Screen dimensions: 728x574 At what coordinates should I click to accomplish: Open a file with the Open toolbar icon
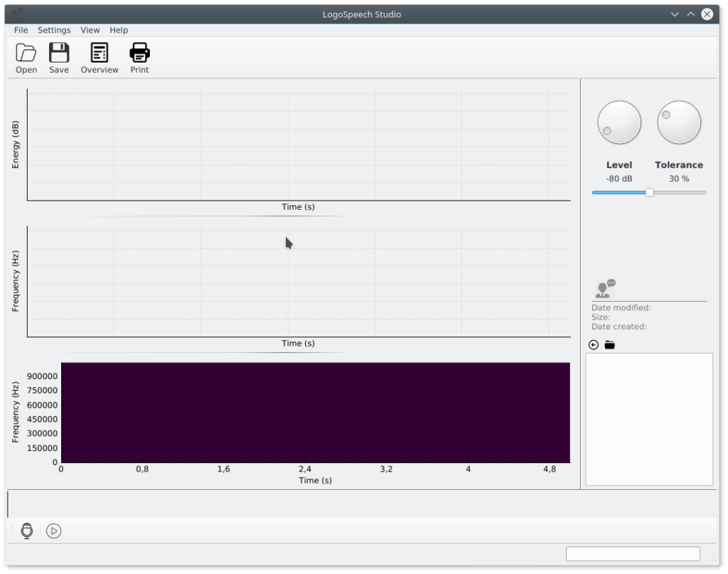[x=26, y=58]
